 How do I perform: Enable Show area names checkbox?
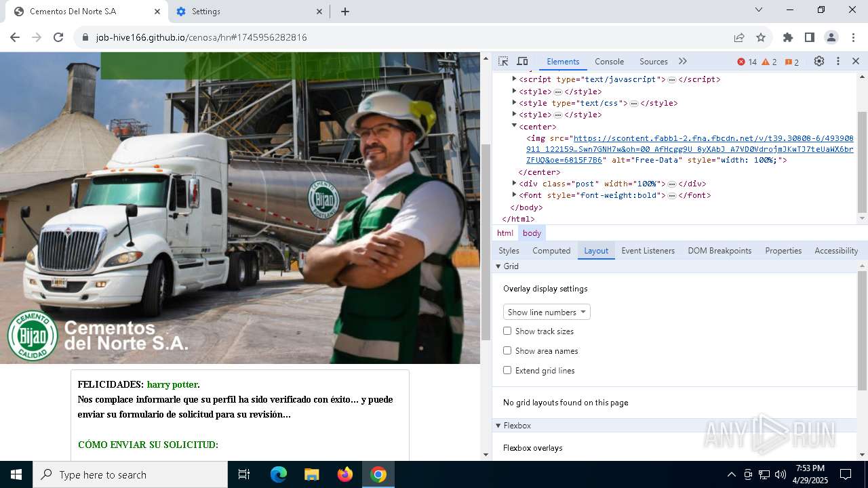pyautogui.click(x=507, y=350)
